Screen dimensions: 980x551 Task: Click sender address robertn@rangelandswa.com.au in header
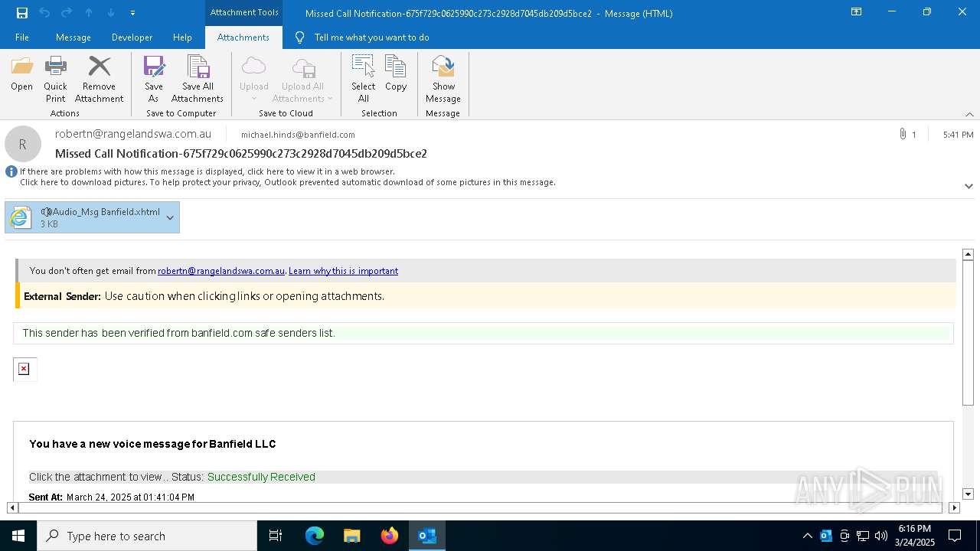pyautogui.click(x=133, y=134)
